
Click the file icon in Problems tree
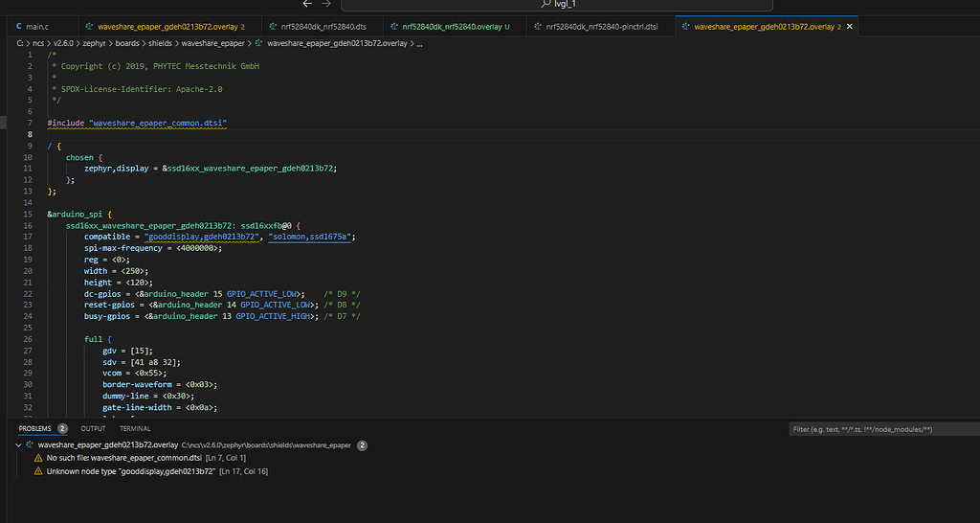(x=30, y=445)
